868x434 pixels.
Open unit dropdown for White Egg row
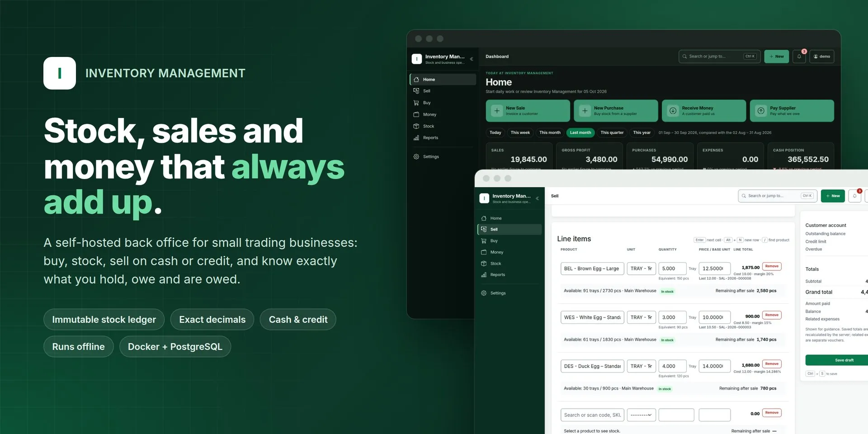pos(642,317)
